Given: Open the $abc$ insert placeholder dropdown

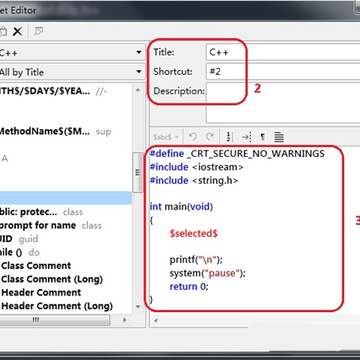Looking at the screenshot, I should coord(166,137).
